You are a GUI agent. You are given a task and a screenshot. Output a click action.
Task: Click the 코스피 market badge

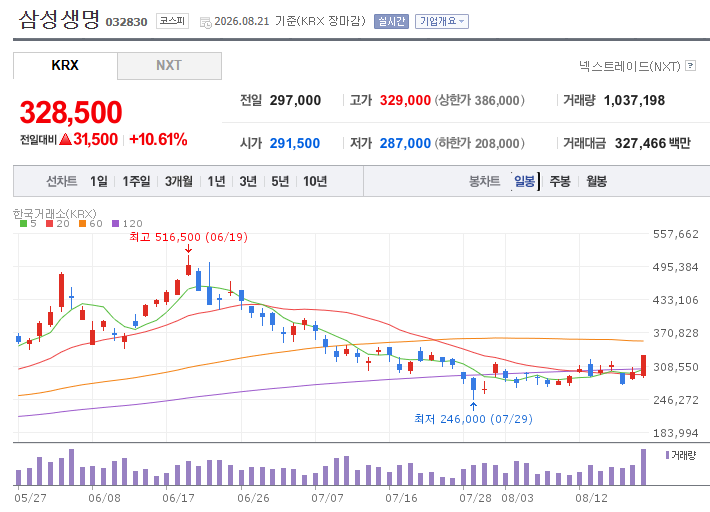pyautogui.click(x=173, y=21)
